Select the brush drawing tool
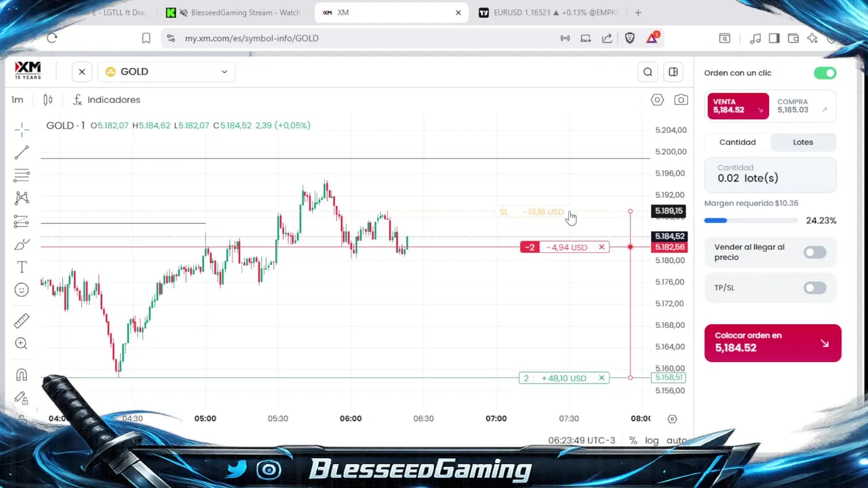868x488 pixels. pyautogui.click(x=22, y=244)
